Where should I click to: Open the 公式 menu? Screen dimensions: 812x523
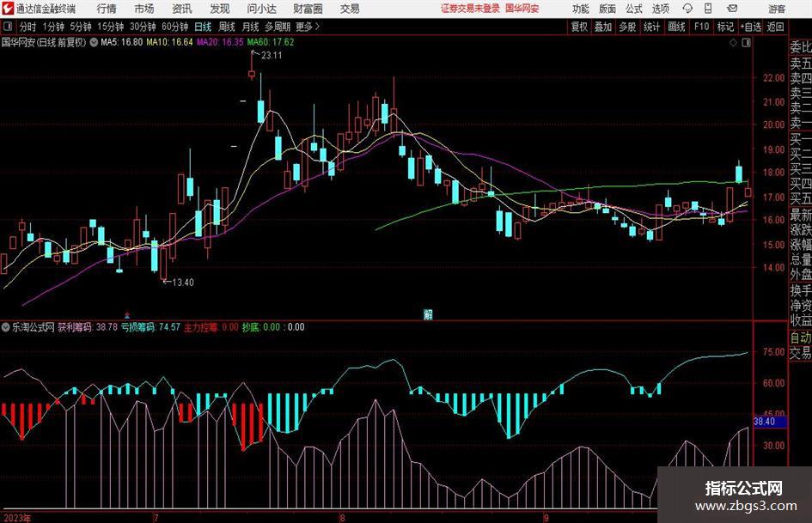[634, 9]
